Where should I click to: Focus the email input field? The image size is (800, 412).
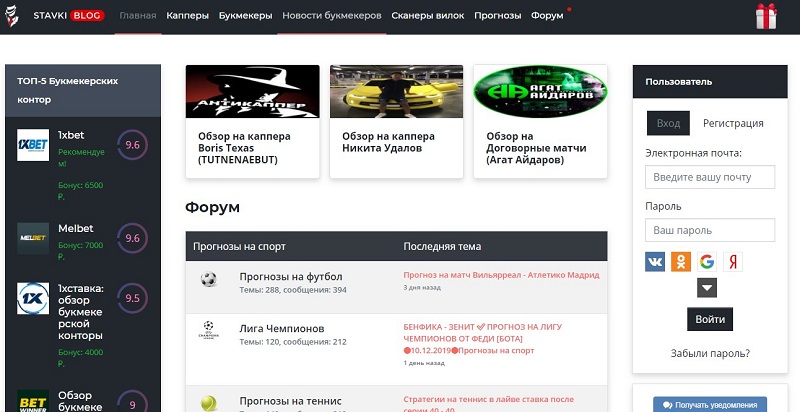click(x=710, y=177)
